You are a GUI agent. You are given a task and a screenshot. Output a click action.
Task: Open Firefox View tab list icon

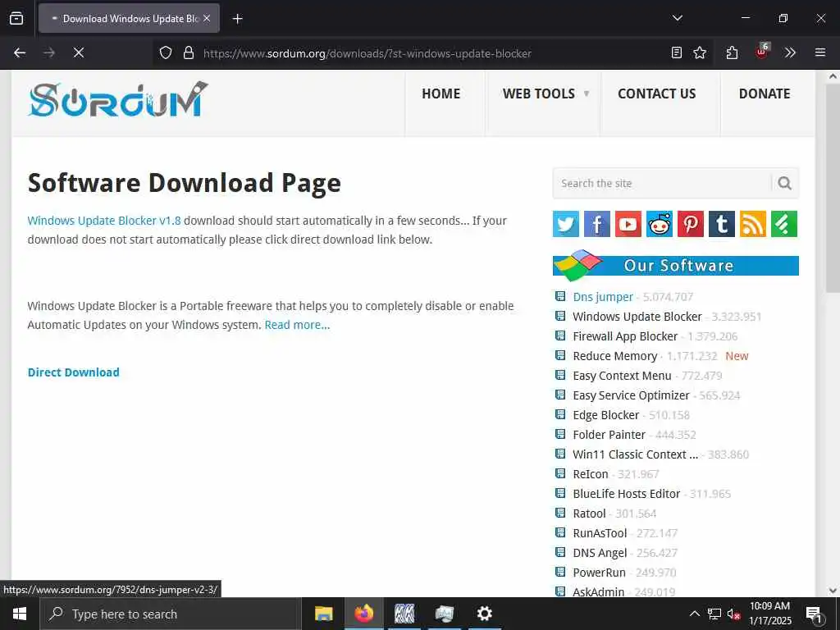tap(16, 18)
